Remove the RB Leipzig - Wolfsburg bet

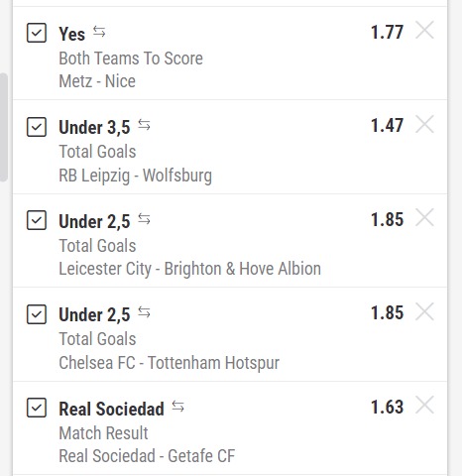(x=424, y=124)
